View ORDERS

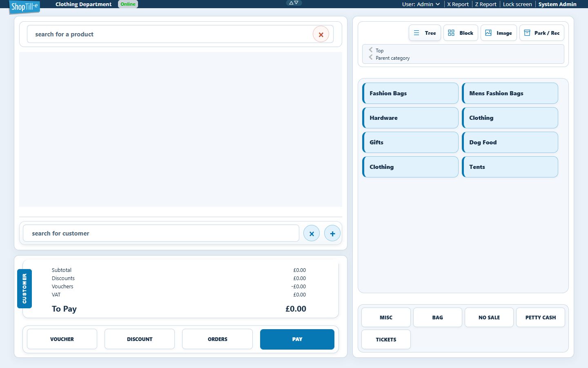pyautogui.click(x=218, y=339)
